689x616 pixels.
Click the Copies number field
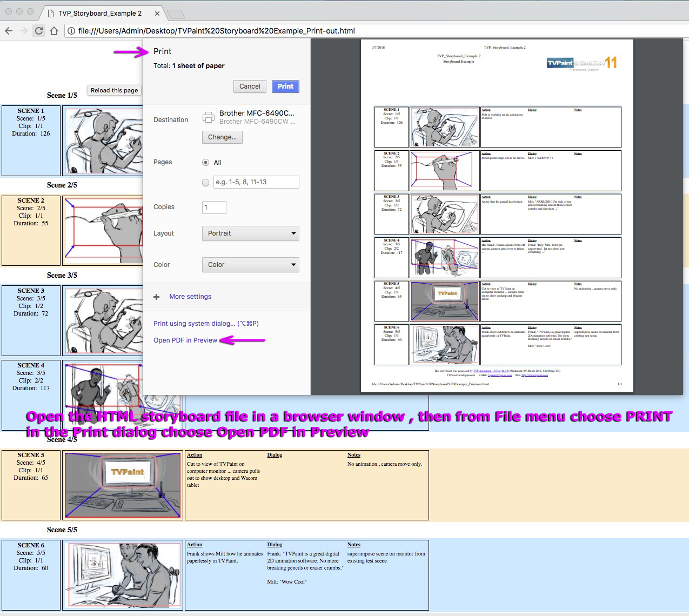coord(215,207)
